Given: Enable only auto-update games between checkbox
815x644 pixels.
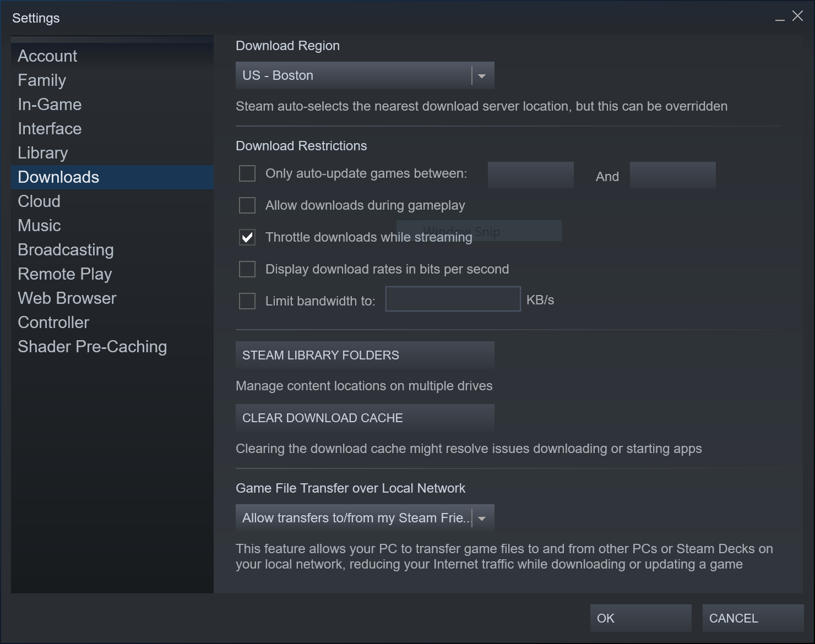Looking at the screenshot, I should [247, 173].
